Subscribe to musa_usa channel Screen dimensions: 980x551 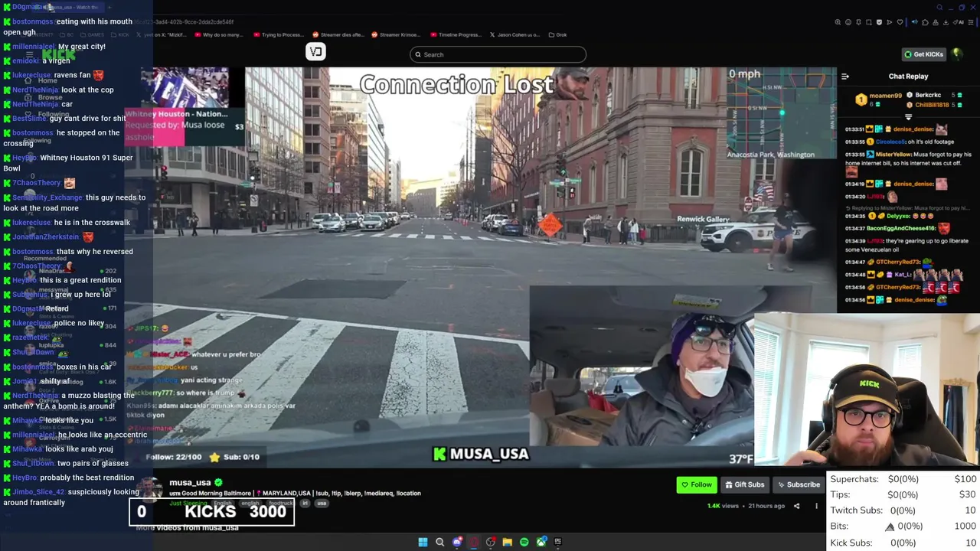click(798, 484)
